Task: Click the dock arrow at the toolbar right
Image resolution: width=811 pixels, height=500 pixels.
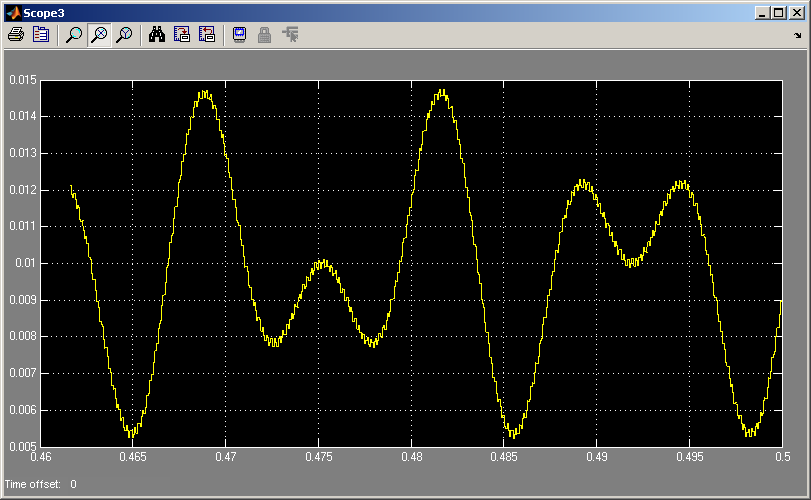Action: tap(798, 36)
